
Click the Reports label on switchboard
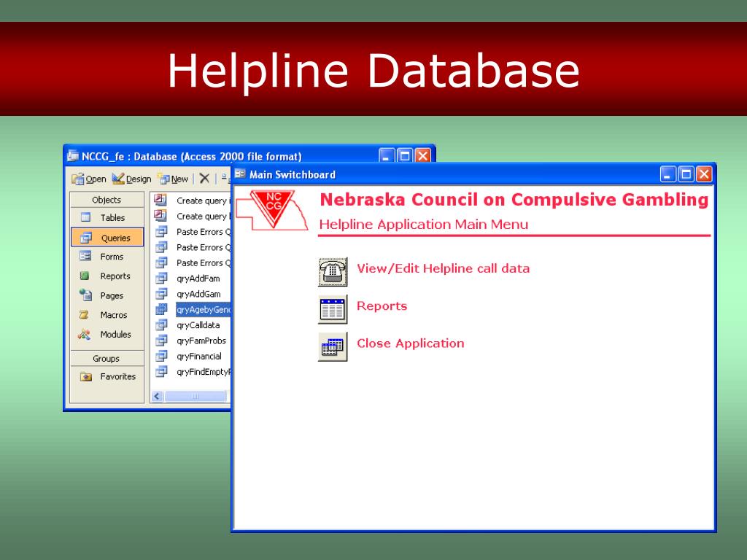point(382,306)
